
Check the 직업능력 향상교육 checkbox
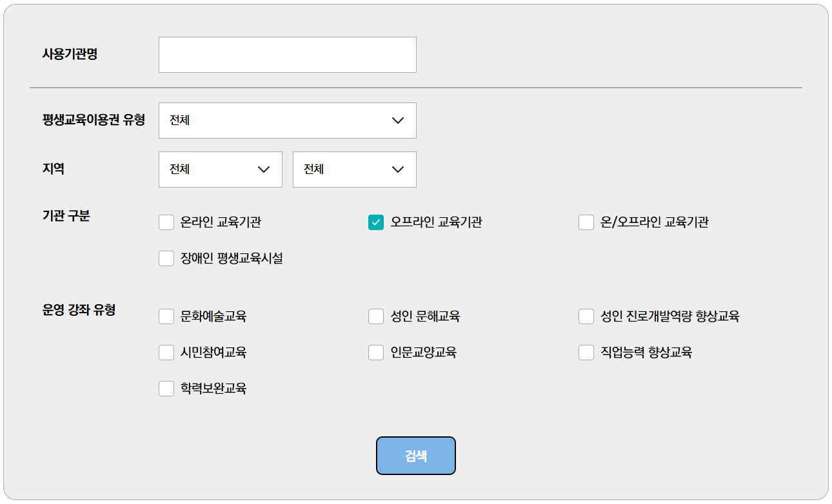586,352
